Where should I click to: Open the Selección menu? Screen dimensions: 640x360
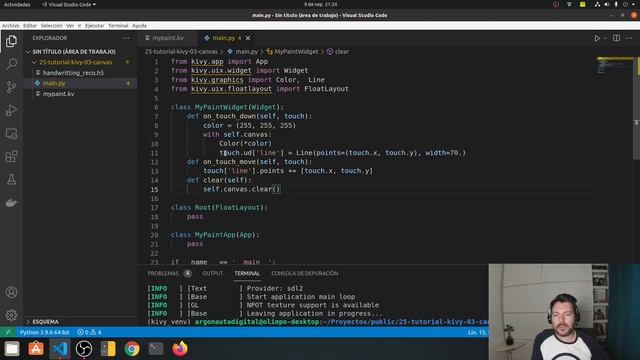tap(51, 26)
